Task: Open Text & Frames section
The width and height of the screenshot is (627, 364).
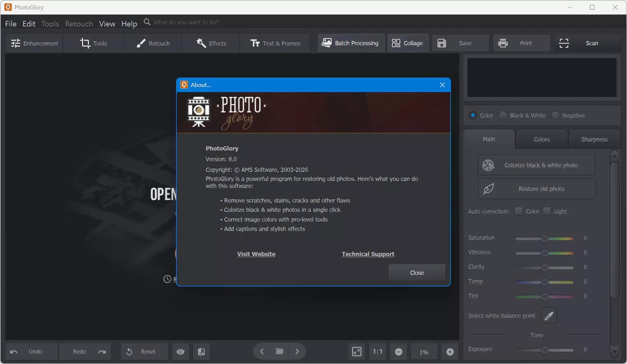Action: 275,43
